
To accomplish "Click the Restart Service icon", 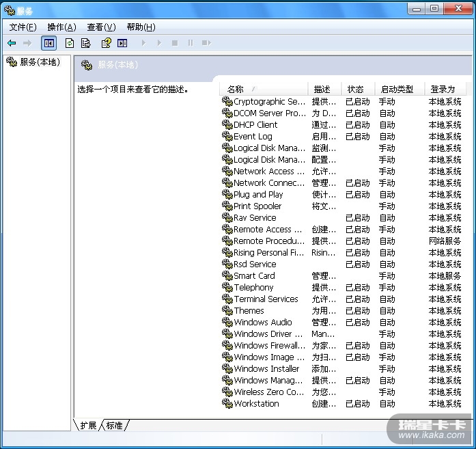I will (206, 43).
